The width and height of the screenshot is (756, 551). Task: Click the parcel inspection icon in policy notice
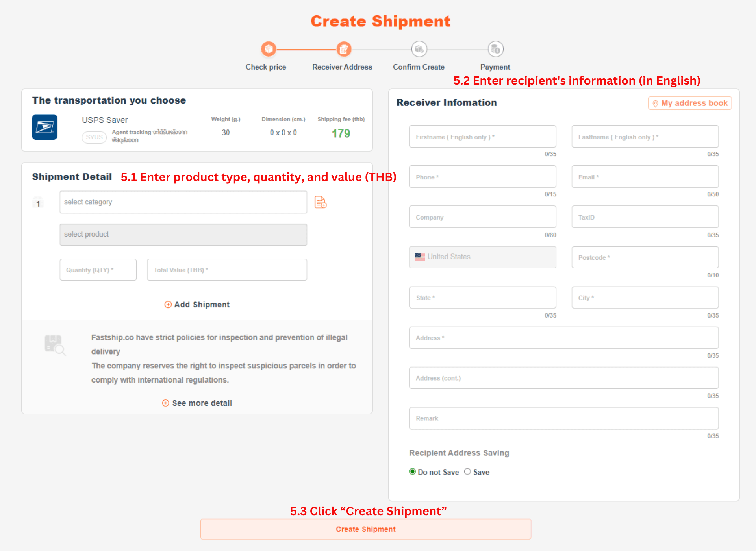click(55, 345)
